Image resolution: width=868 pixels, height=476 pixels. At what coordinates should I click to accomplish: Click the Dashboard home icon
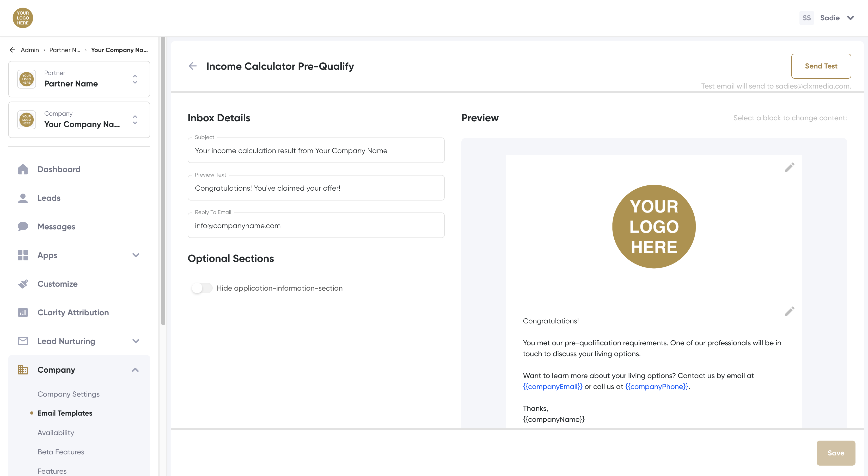coord(23,169)
